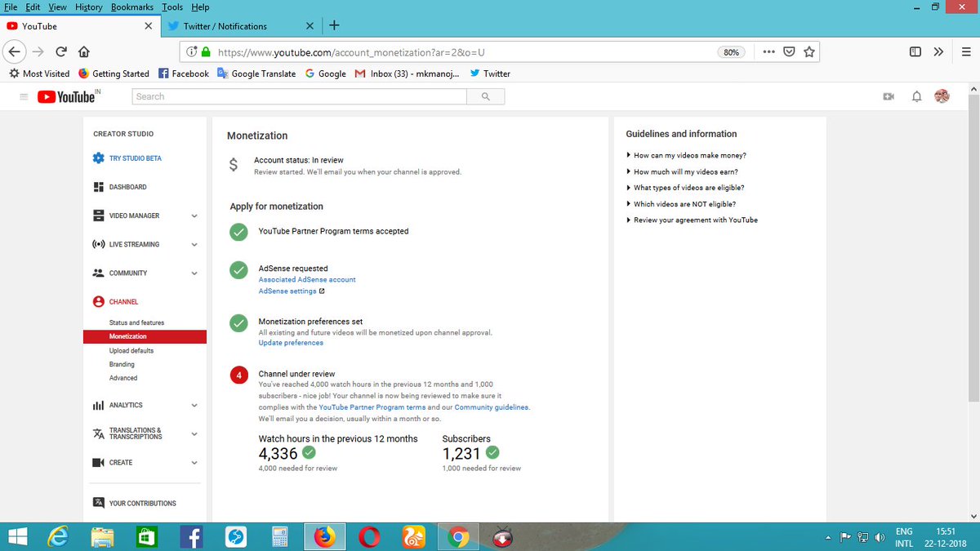Click the Try Studio Beta gear icon
980x551 pixels.
pos(98,158)
